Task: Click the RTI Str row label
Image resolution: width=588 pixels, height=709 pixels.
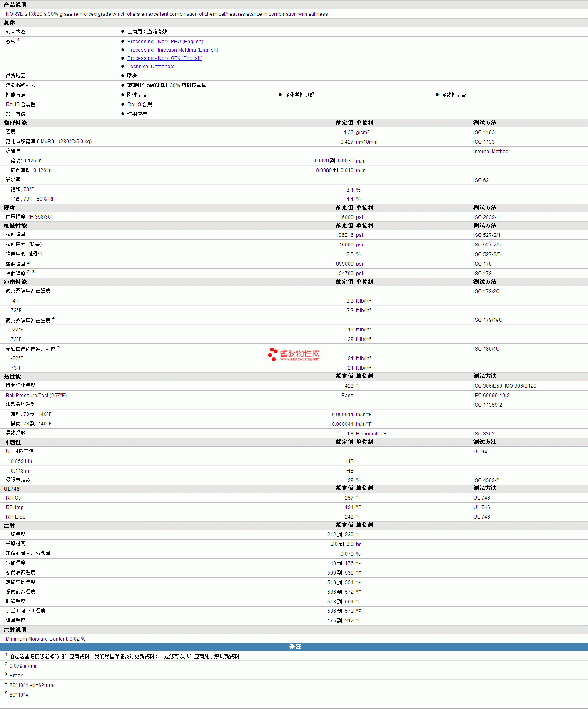Action: coord(13,498)
